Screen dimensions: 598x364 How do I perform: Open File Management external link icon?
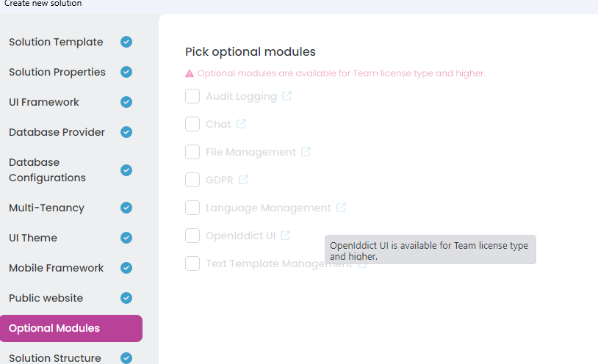306,152
